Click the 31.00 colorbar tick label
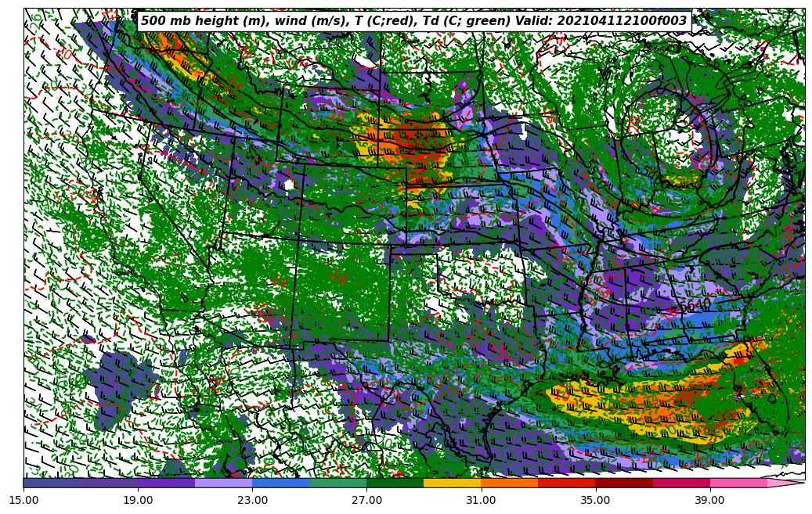812x514 pixels. pyautogui.click(x=481, y=498)
